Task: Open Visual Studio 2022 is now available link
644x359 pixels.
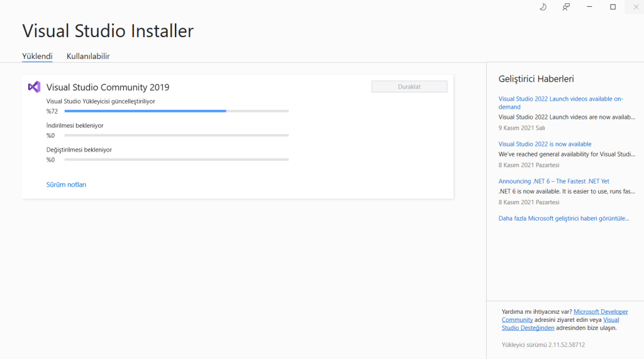Action: pos(545,144)
